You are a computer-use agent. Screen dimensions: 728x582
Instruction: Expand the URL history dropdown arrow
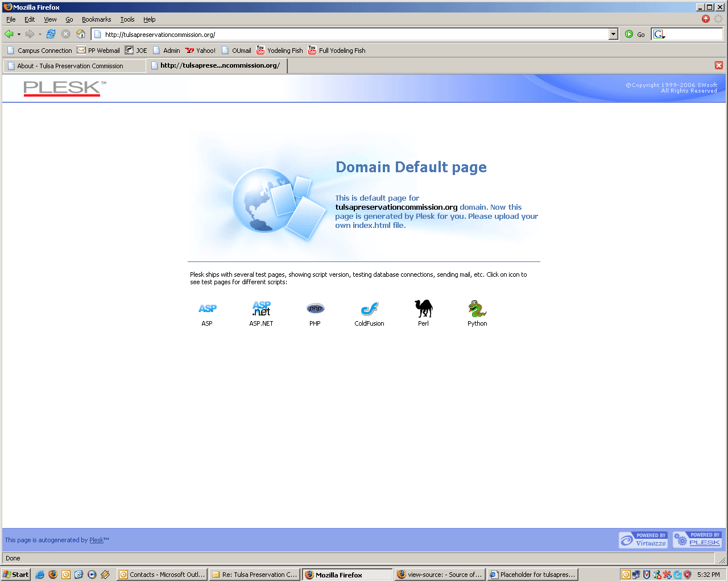(x=613, y=34)
